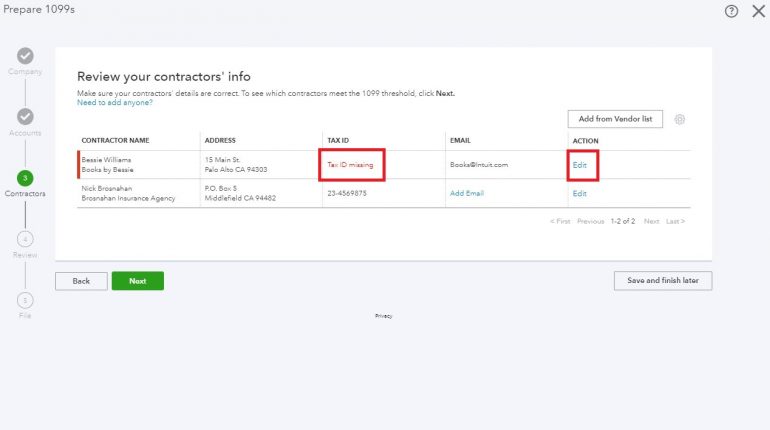Jump to the Review step 4 circle
The height and width of the screenshot is (430, 770).
point(25,239)
